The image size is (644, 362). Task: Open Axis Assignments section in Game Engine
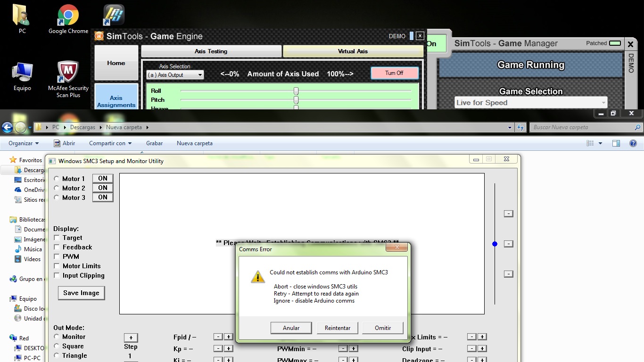(116, 97)
